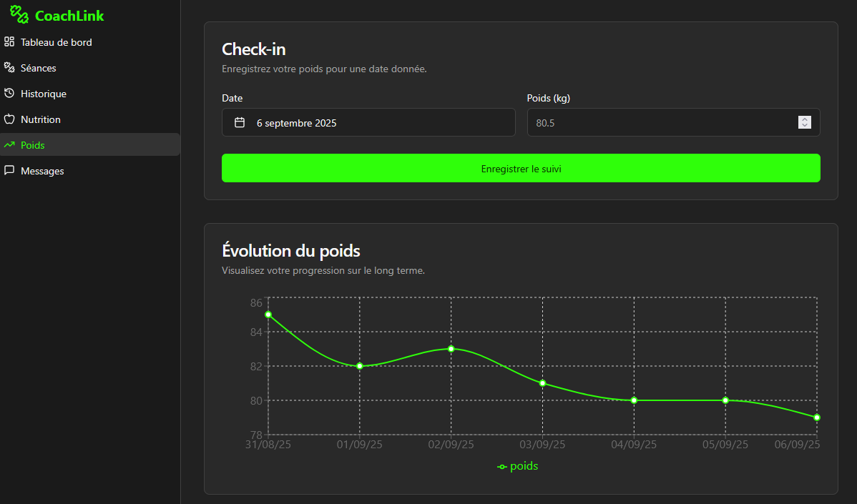Click the 02/09/25 data point on chart

point(451,349)
